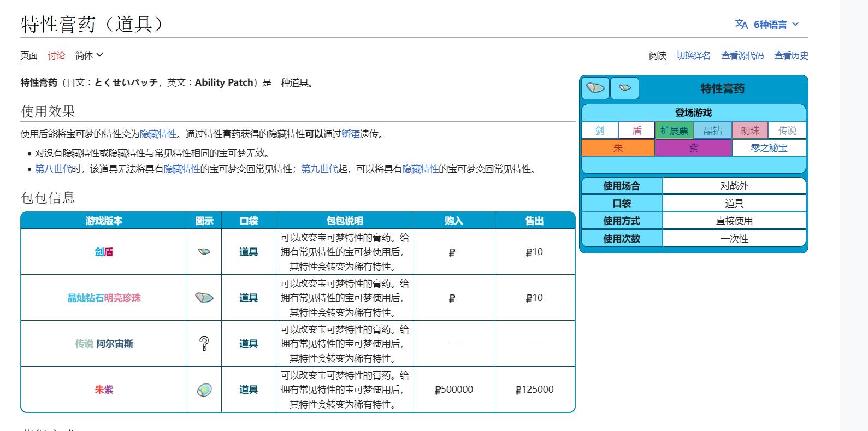Click the 传说 cell in infobox
The width and height of the screenshot is (868, 431).
tap(787, 131)
